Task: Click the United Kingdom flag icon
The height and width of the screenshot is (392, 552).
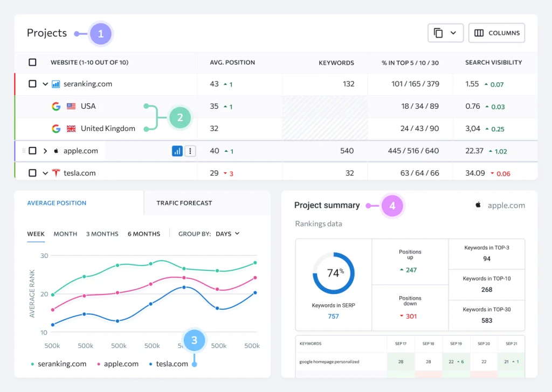Action: coord(71,129)
